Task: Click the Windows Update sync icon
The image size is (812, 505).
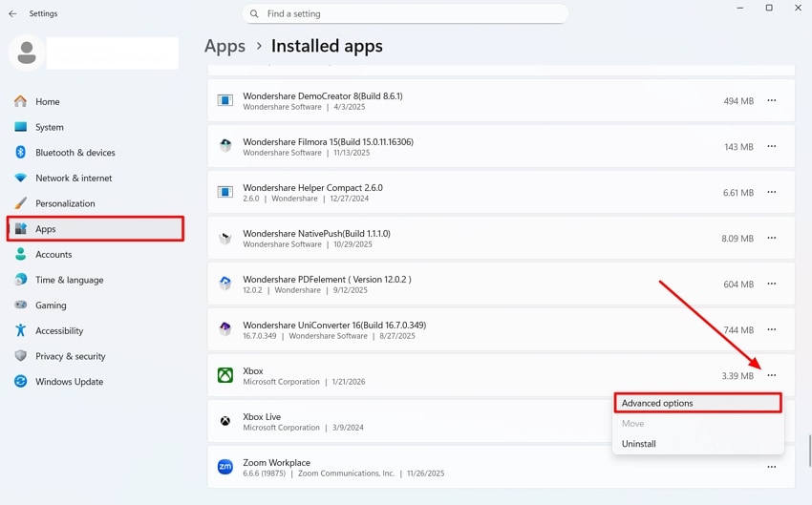Action: pos(21,381)
